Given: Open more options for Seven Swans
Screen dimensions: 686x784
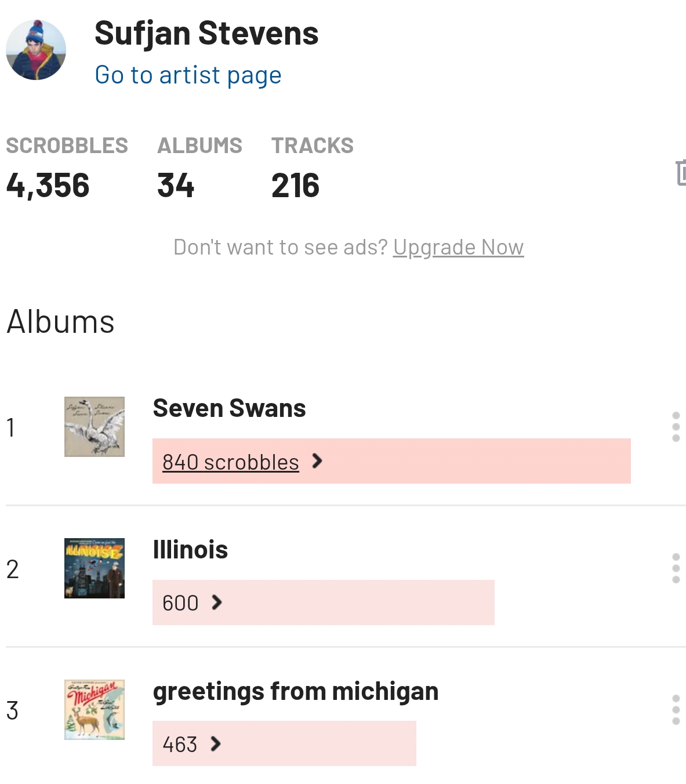Looking at the screenshot, I should [x=676, y=427].
